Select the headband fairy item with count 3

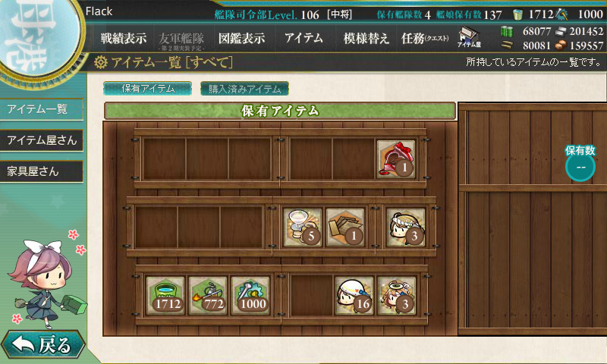[406, 227]
